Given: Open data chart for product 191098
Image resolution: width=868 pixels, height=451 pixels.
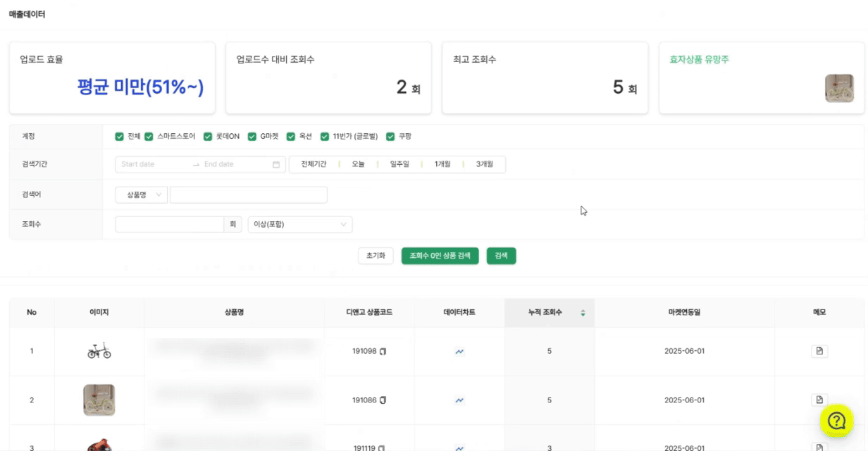Looking at the screenshot, I should tap(459, 351).
